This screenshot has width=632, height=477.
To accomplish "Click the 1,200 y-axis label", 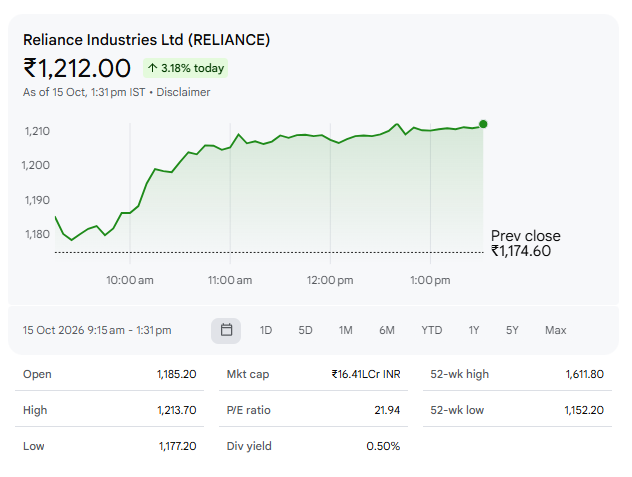I will coord(35,165).
